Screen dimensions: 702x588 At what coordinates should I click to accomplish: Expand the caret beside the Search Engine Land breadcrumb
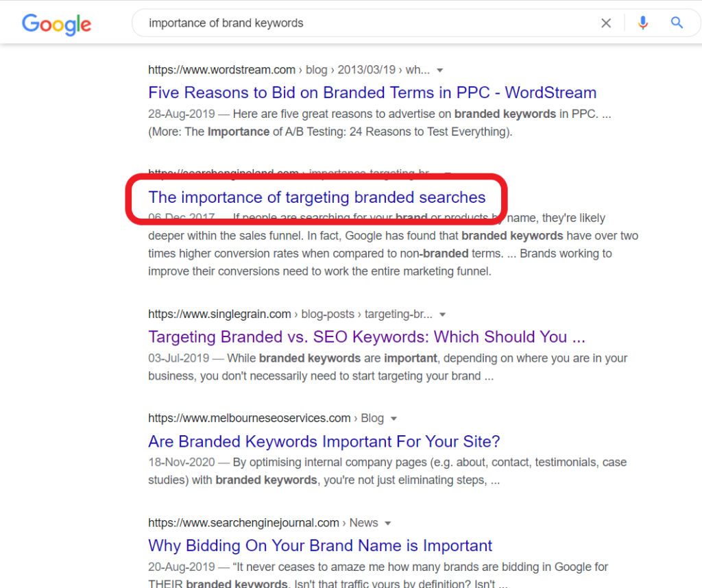pyautogui.click(x=449, y=173)
